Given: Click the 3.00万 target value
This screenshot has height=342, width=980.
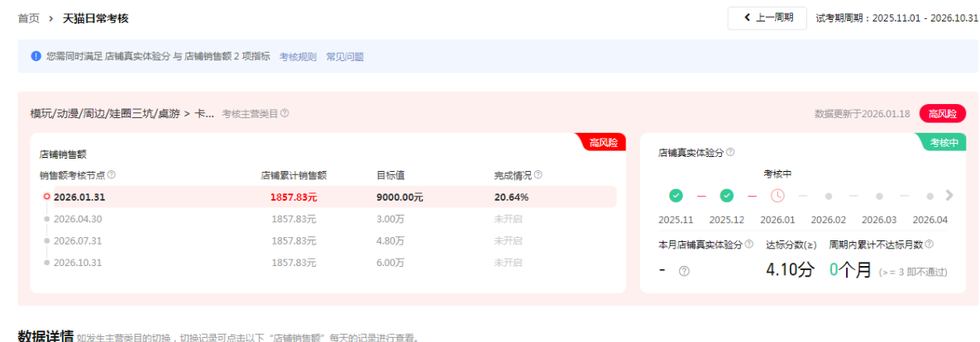Looking at the screenshot, I should pyautogui.click(x=390, y=219).
